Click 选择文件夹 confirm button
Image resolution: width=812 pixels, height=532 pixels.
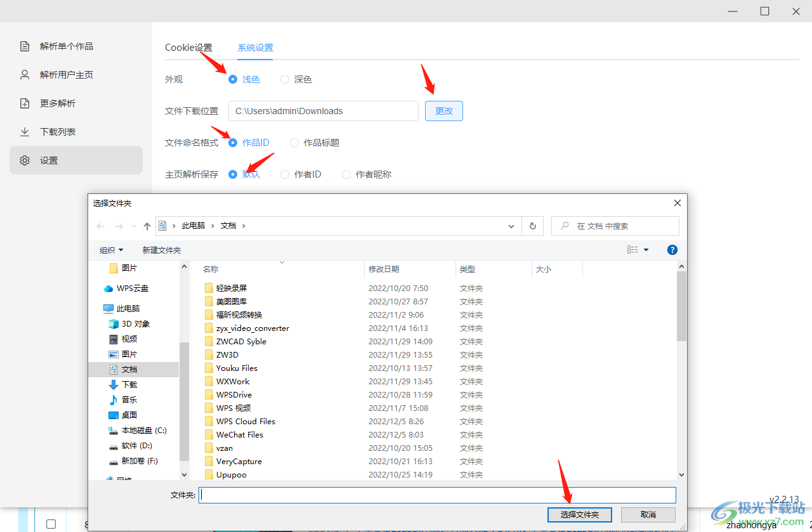579,514
